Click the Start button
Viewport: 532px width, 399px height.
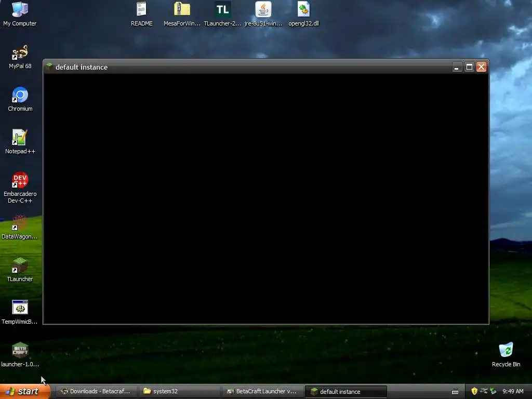(x=25, y=391)
